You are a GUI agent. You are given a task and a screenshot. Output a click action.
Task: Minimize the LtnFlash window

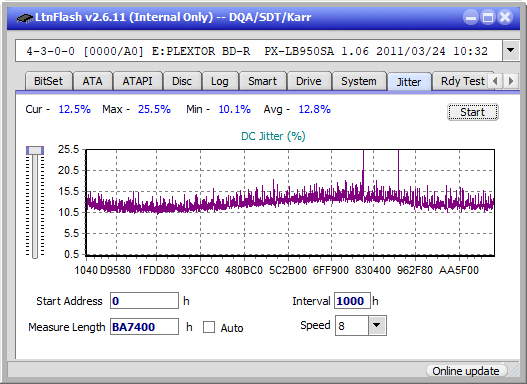(x=471, y=17)
